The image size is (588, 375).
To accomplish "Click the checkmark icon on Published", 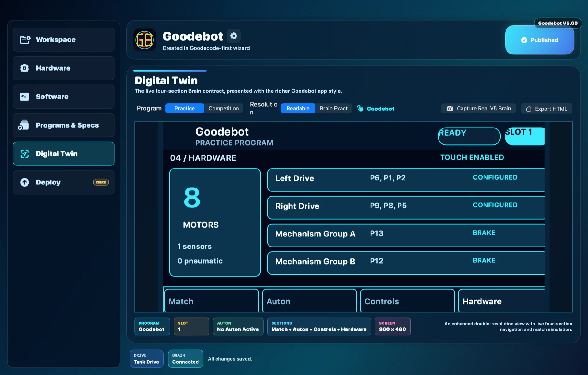I will [524, 40].
